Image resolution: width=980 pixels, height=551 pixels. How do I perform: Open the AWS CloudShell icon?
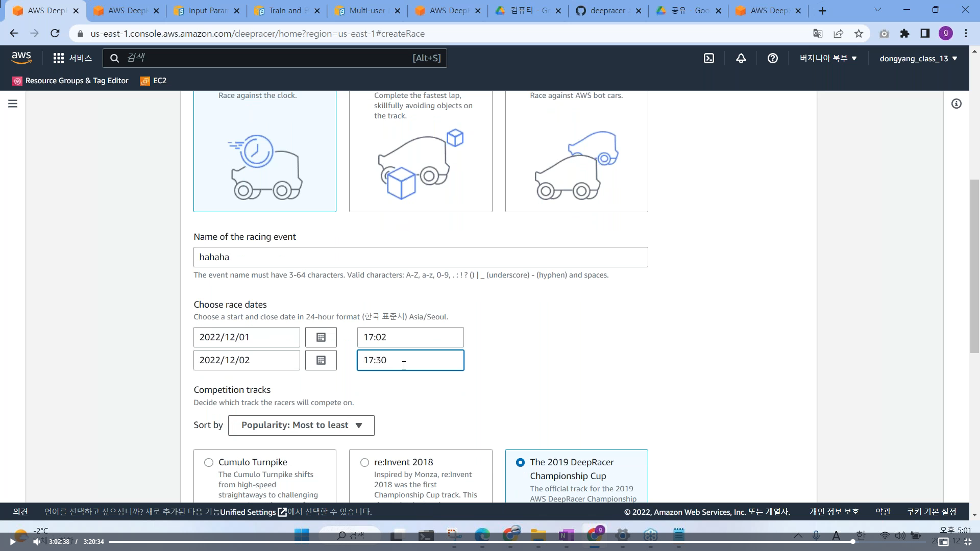[x=709, y=58]
